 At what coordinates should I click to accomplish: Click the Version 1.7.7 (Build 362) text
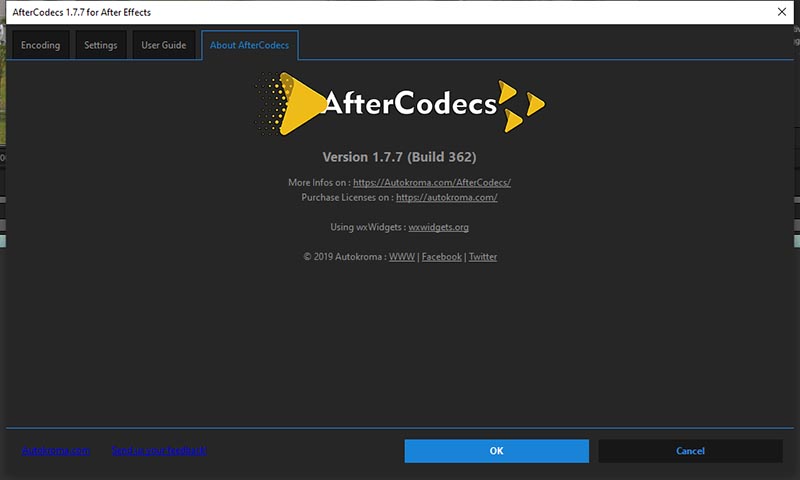point(399,157)
